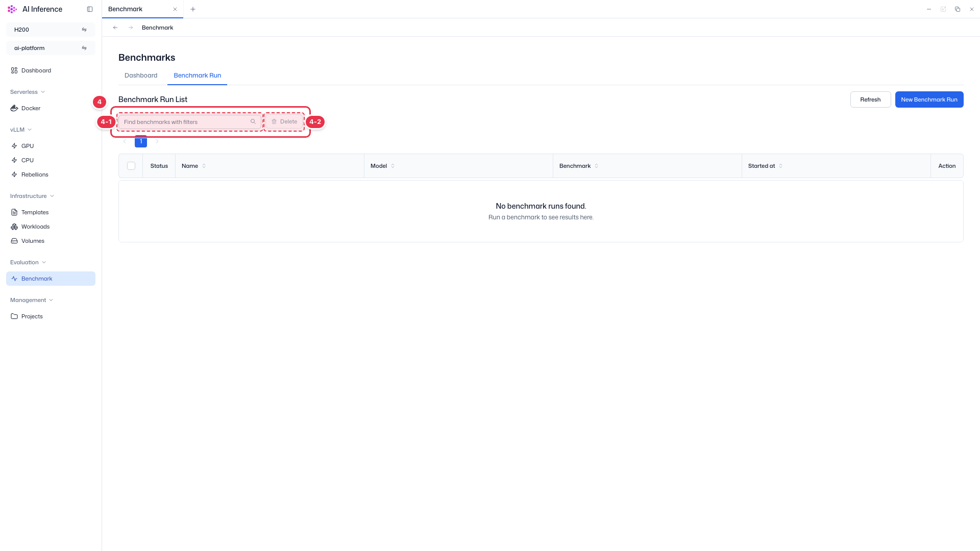This screenshot has width=980, height=551.
Task: Click the Refresh button
Action: [x=870, y=99]
